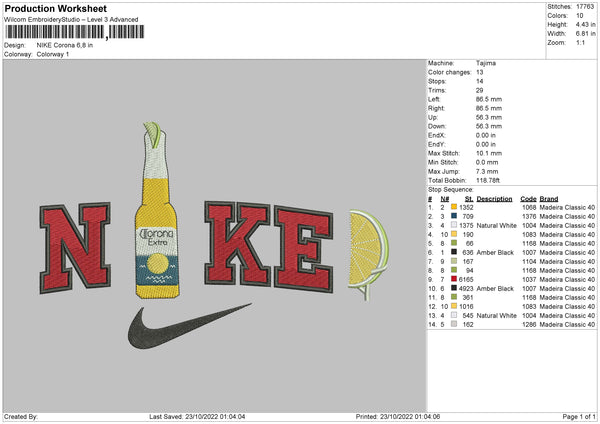Click the 'EndY:' label
600x424 pixels.
[437, 144]
